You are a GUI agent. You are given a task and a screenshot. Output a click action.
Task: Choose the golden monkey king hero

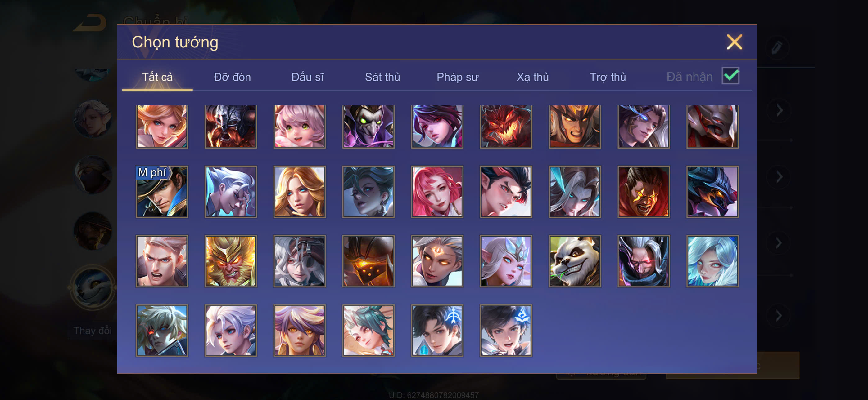point(230,261)
